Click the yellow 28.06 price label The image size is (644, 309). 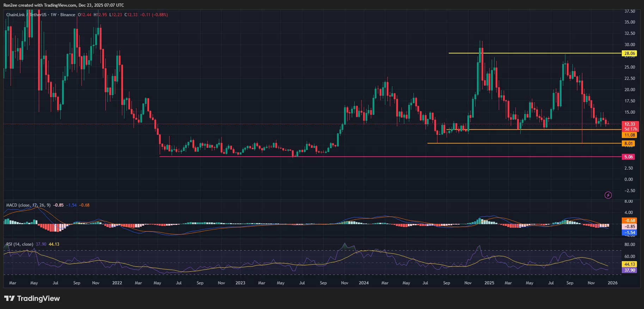(630, 53)
